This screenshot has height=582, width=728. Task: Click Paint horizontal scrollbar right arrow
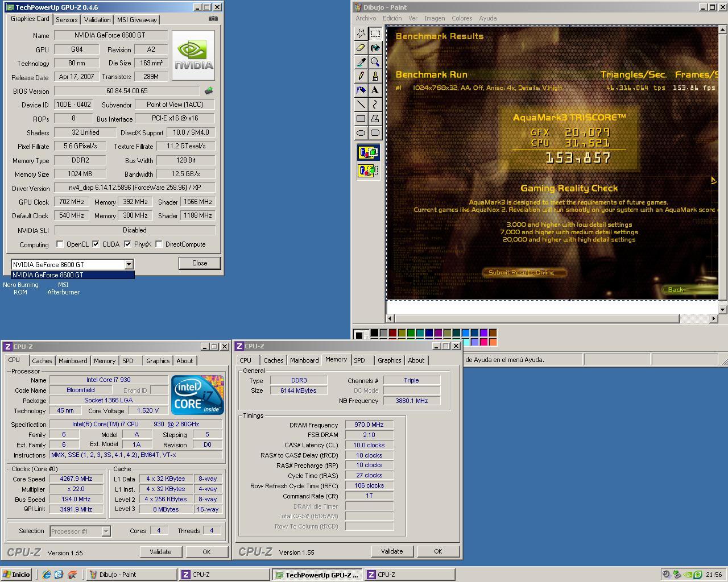714,319
